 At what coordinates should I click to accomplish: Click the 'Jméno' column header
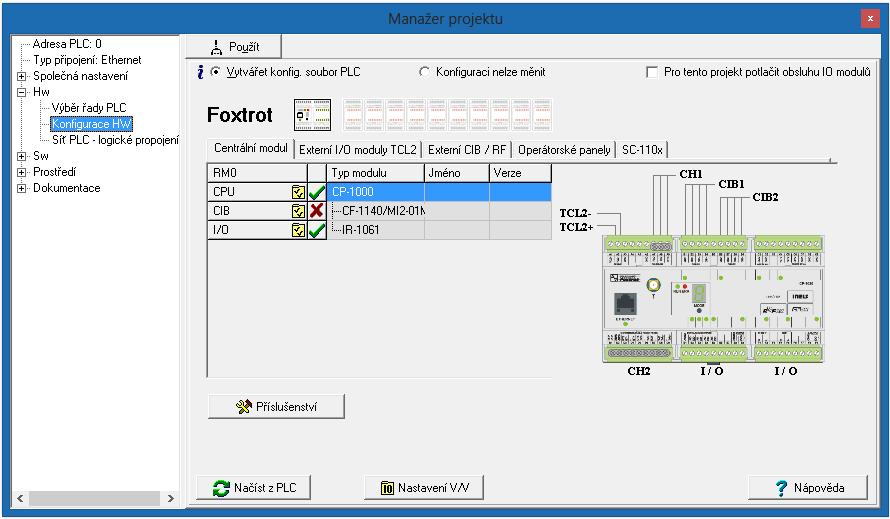click(457, 173)
